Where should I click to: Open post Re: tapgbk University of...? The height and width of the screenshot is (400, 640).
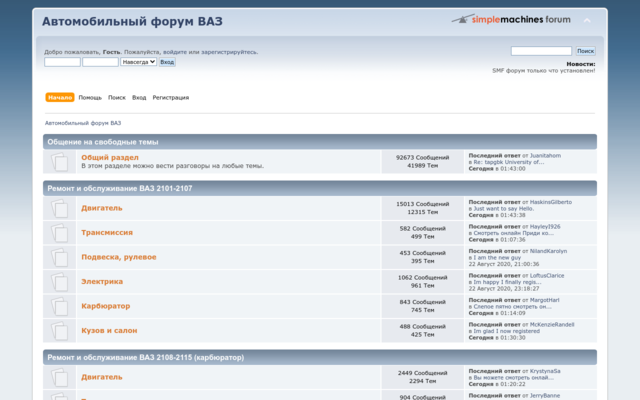509,162
